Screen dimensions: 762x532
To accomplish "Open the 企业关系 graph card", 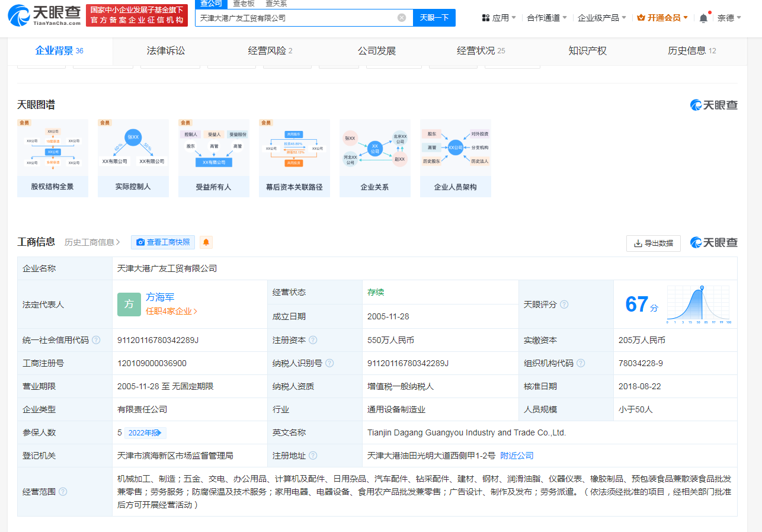I will pyautogui.click(x=375, y=158).
